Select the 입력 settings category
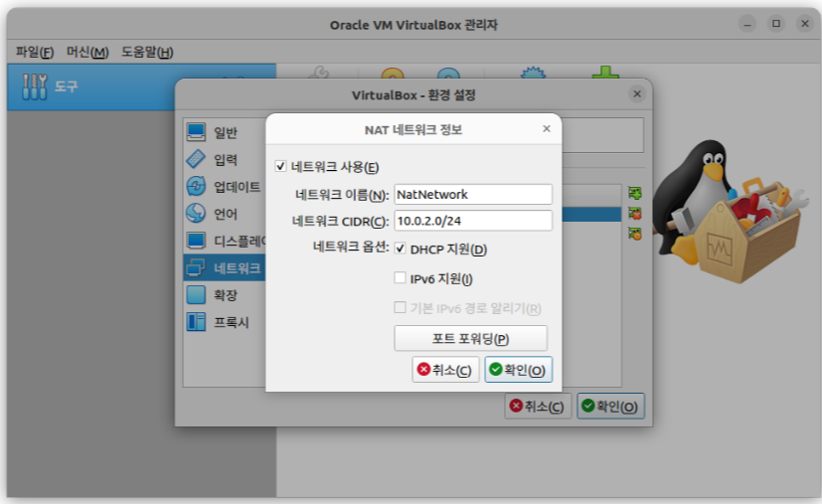Viewport: 822px width, 504px height. pos(225,159)
